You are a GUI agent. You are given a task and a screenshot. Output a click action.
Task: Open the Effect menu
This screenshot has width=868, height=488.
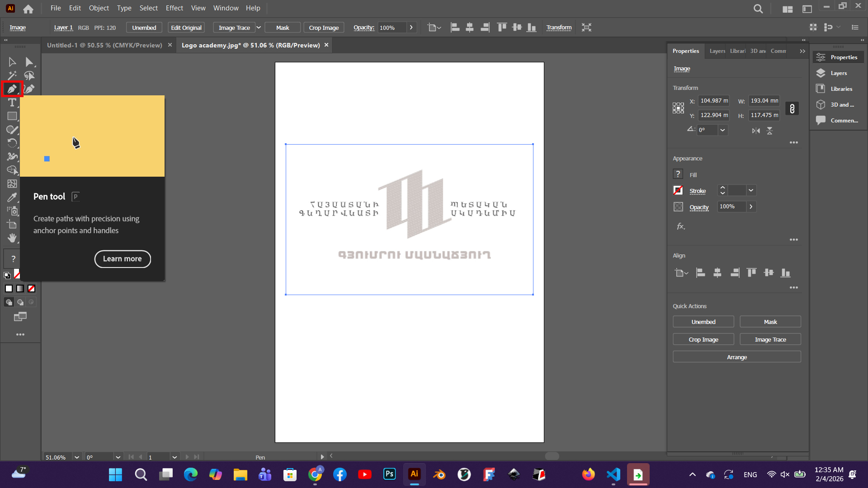coord(174,8)
